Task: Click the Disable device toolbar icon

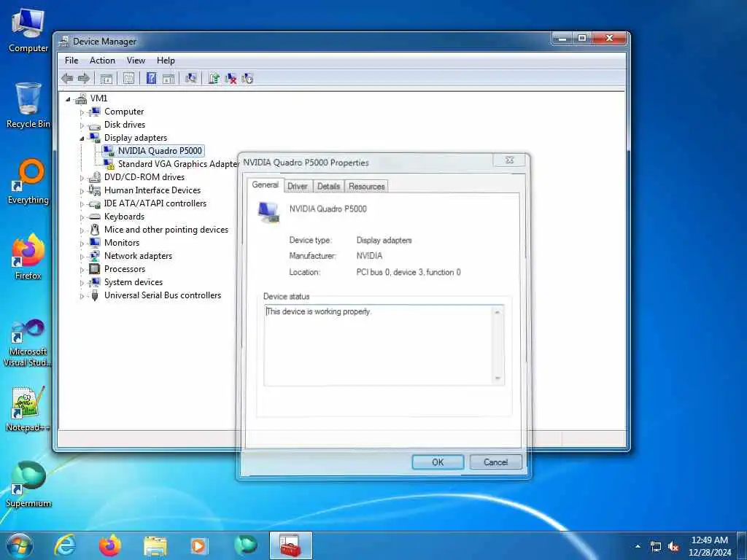Action: tap(247, 79)
